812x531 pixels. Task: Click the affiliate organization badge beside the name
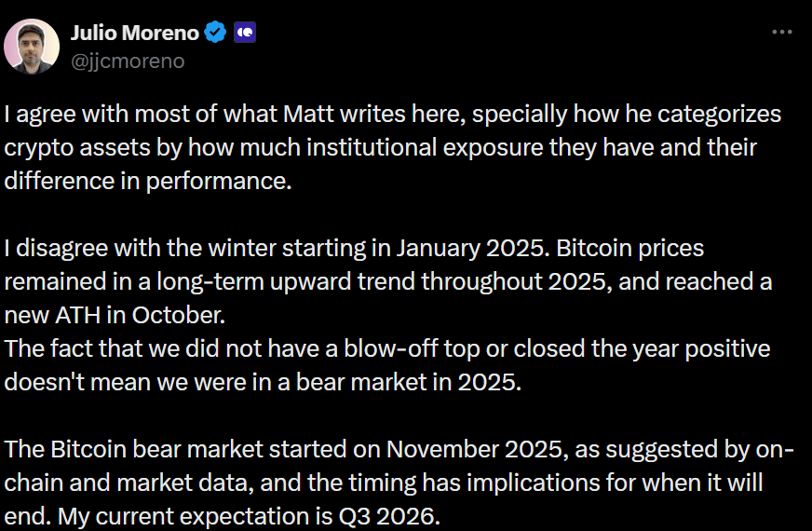(x=244, y=33)
